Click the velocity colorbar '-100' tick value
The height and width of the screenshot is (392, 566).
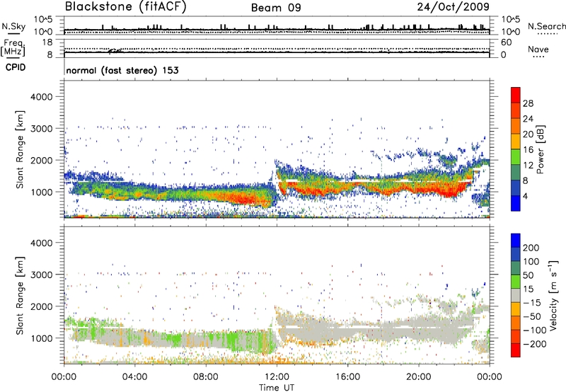[535, 330]
